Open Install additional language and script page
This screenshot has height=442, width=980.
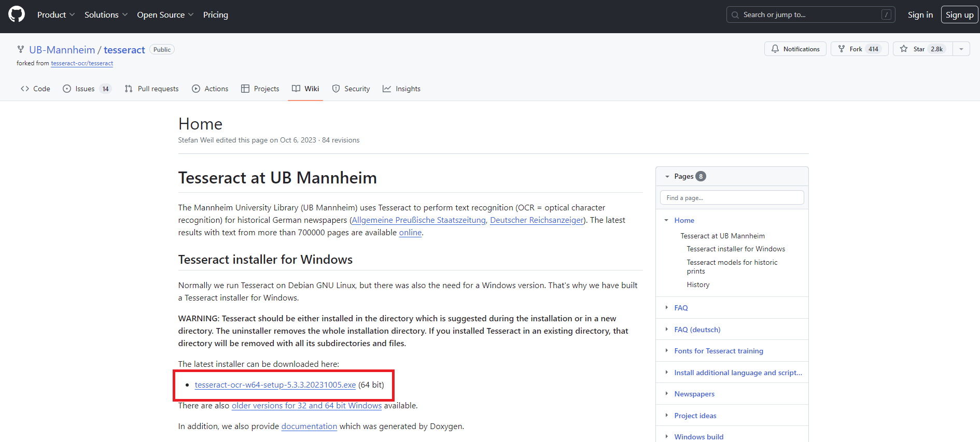(x=738, y=373)
